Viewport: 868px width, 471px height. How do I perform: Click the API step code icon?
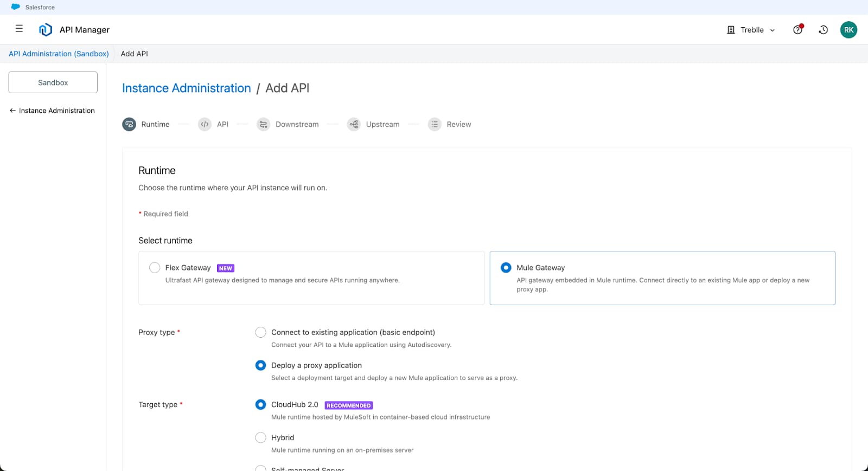205,124
